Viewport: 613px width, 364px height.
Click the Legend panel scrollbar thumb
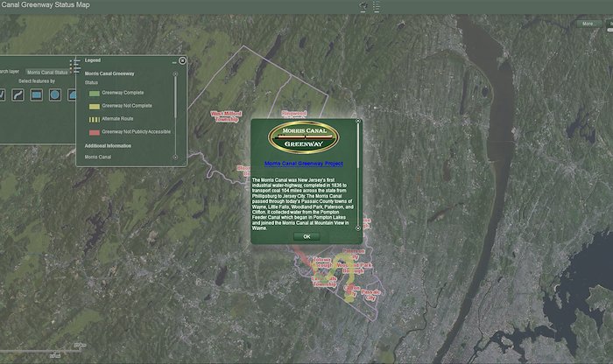point(175,97)
